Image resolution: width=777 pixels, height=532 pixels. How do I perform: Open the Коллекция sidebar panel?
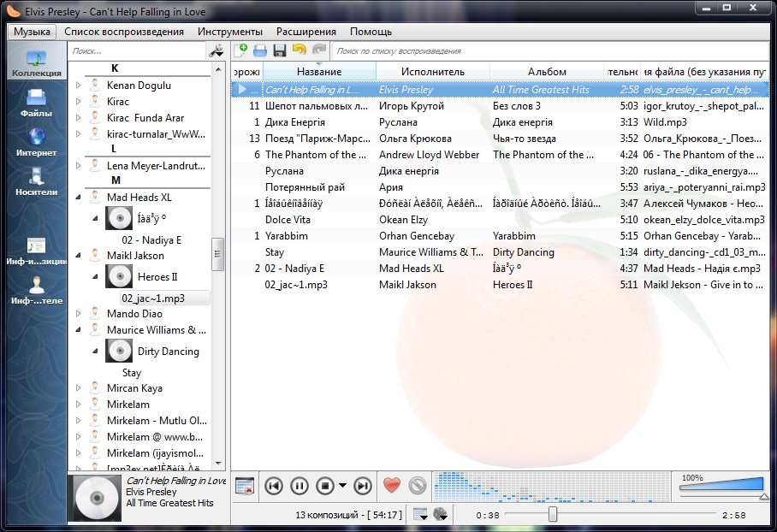pyautogui.click(x=35, y=62)
